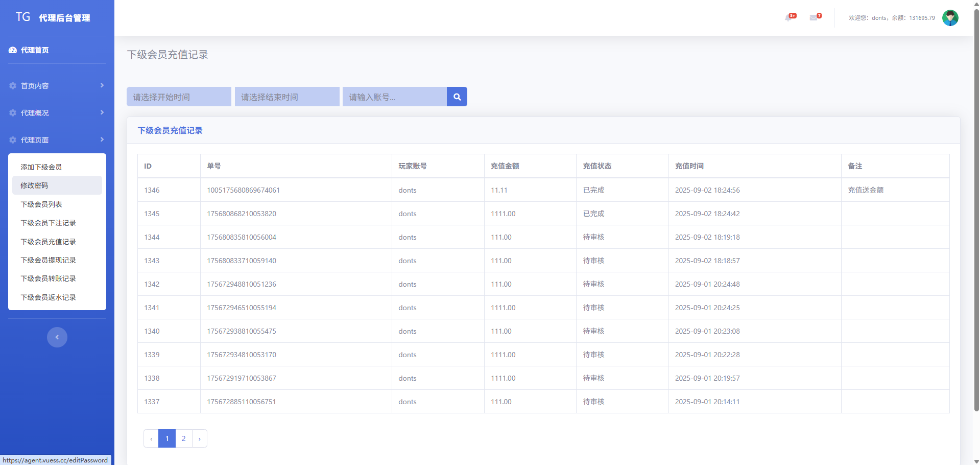Click the next page arrow

coord(200,438)
